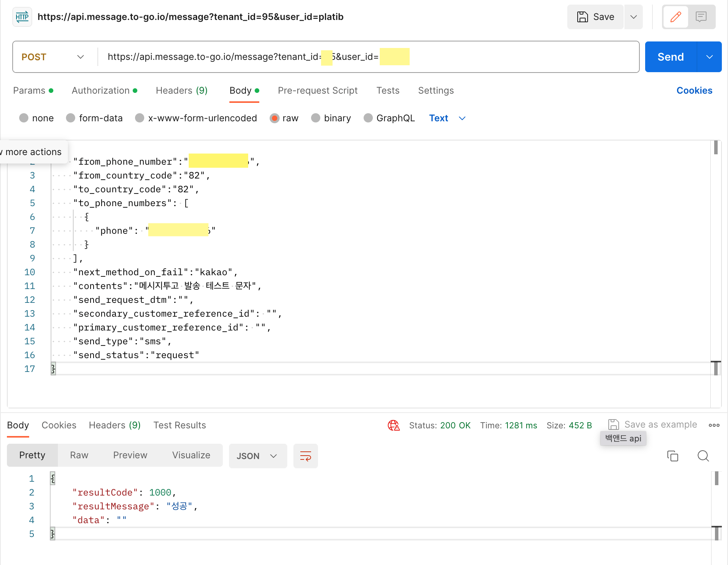728x565 pixels.
Task: Switch response view to Preview
Action: click(x=130, y=455)
